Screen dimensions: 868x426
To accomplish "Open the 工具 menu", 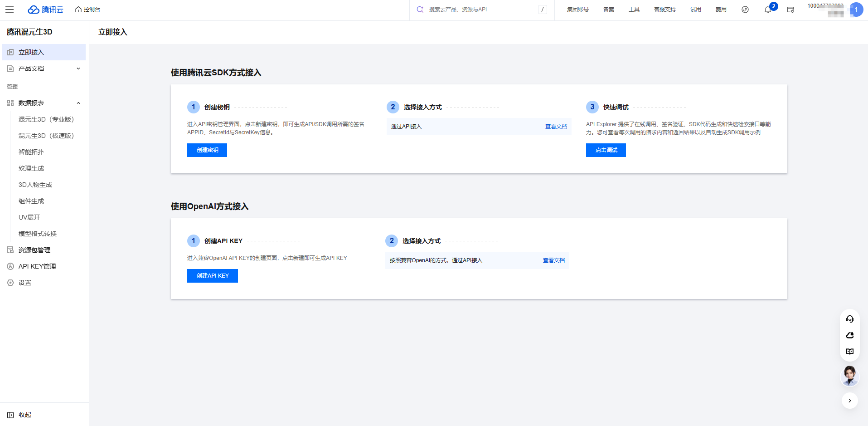I will pyautogui.click(x=634, y=10).
